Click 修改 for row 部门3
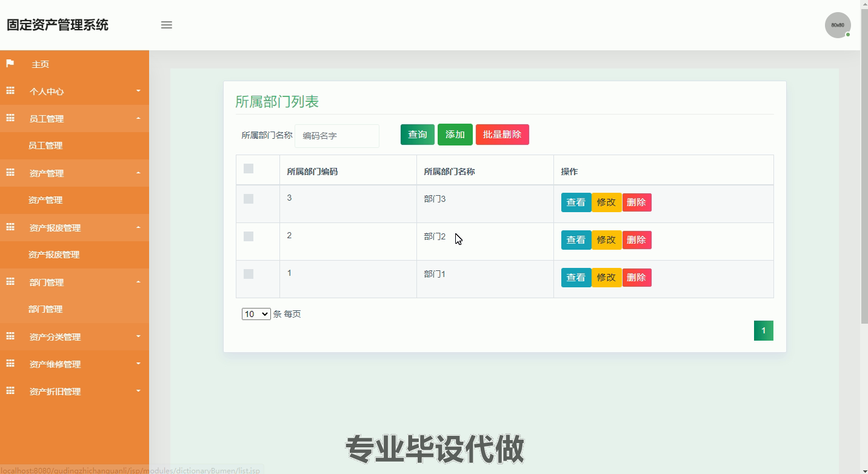Image resolution: width=868 pixels, height=474 pixels. pyautogui.click(x=607, y=202)
